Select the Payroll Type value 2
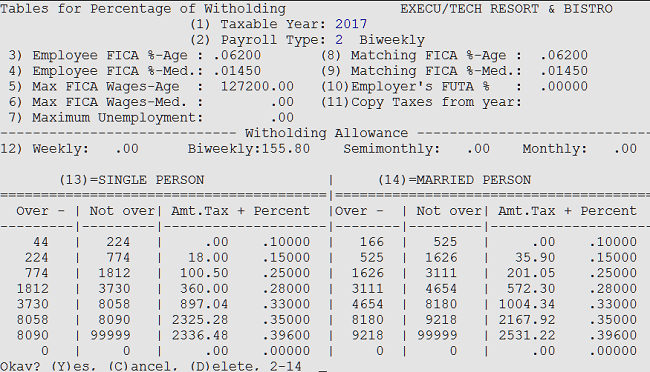The image size is (650, 372). pos(339,40)
